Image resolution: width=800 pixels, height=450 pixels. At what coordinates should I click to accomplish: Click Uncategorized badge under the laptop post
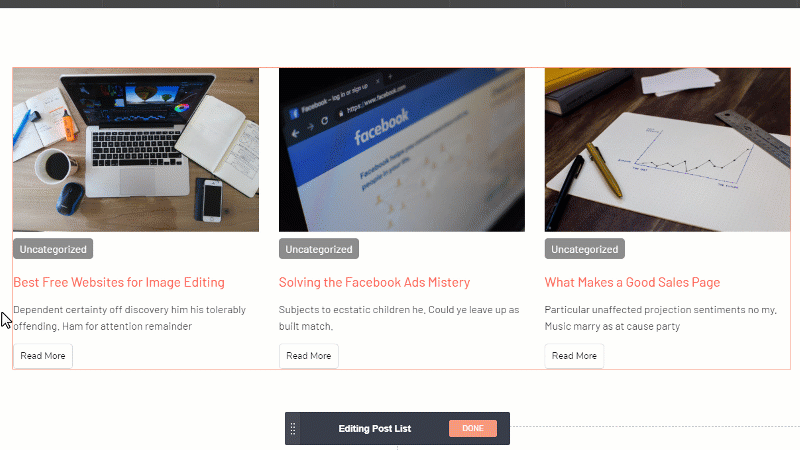point(53,249)
